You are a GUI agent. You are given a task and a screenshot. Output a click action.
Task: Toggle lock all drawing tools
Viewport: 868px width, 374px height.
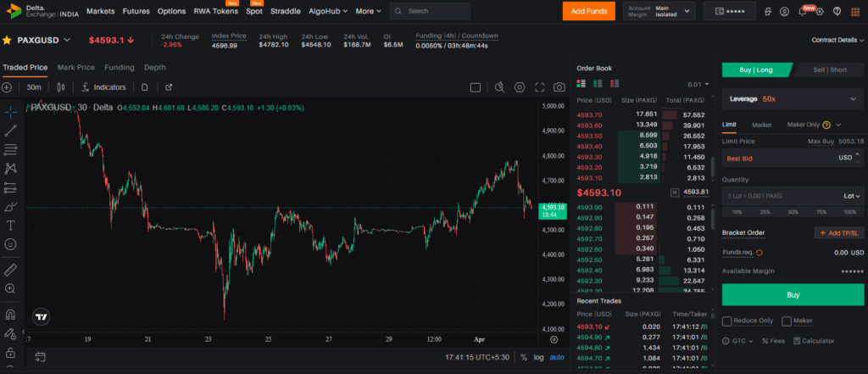click(x=10, y=353)
